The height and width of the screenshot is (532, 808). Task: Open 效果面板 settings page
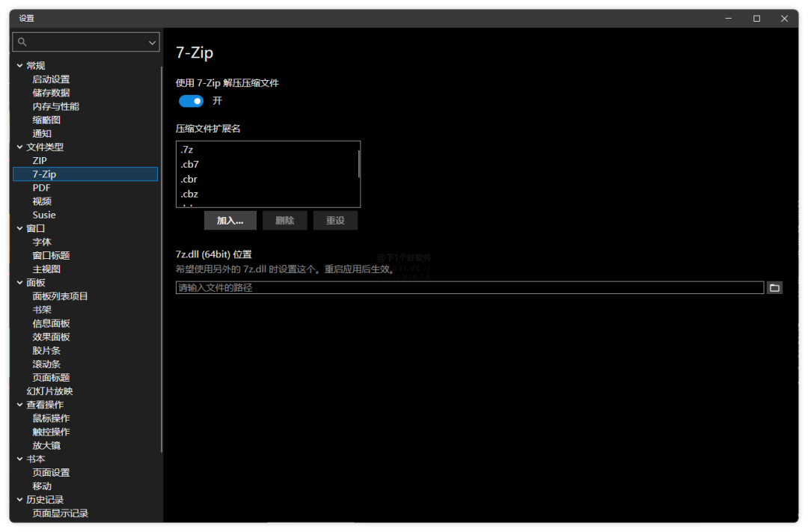(x=51, y=337)
